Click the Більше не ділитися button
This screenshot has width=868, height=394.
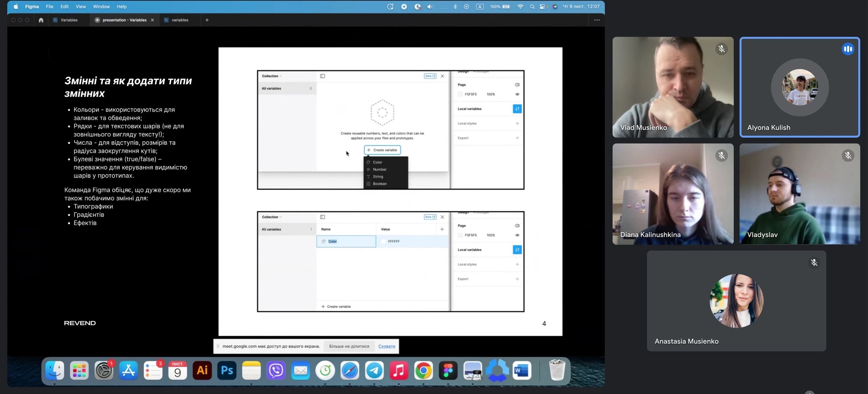pos(349,346)
